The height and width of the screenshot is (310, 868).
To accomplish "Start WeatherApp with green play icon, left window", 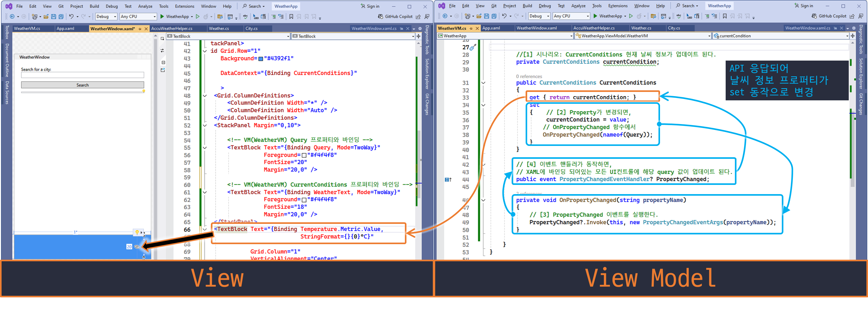I will click(x=162, y=17).
